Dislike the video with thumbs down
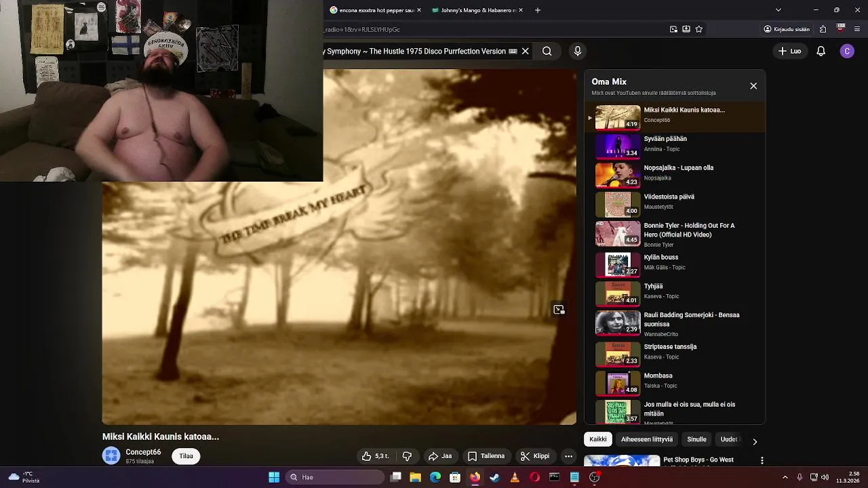 click(407, 456)
